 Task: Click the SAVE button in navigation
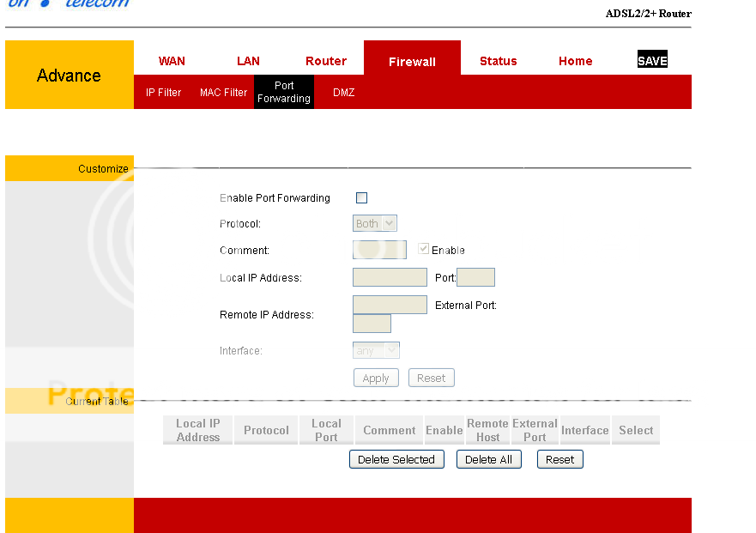point(652,59)
